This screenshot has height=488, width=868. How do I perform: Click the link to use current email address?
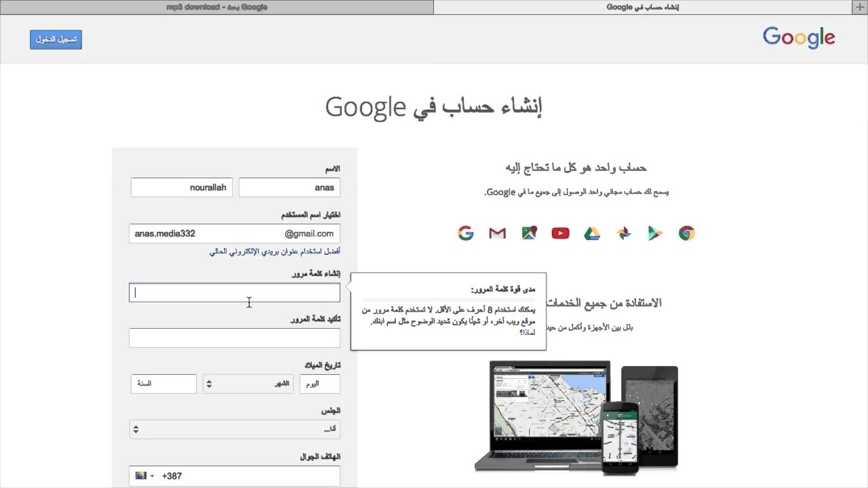point(275,251)
